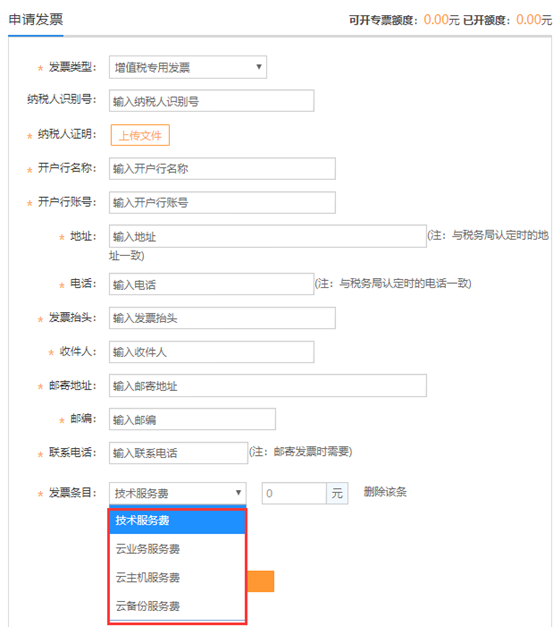Open the 发票类型 dropdown
The width and height of the screenshot is (553, 627).
pos(188,67)
